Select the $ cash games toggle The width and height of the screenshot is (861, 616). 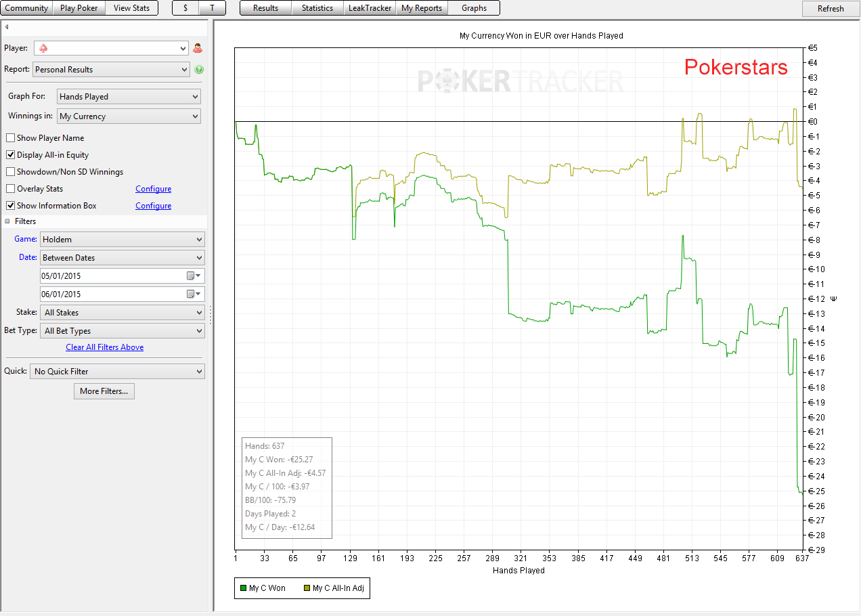(185, 8)
